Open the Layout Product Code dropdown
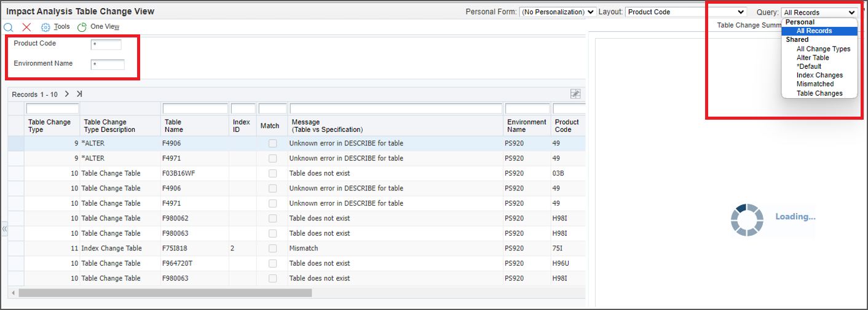This screenshot has height=310, width=868. [x=686, y=12]
